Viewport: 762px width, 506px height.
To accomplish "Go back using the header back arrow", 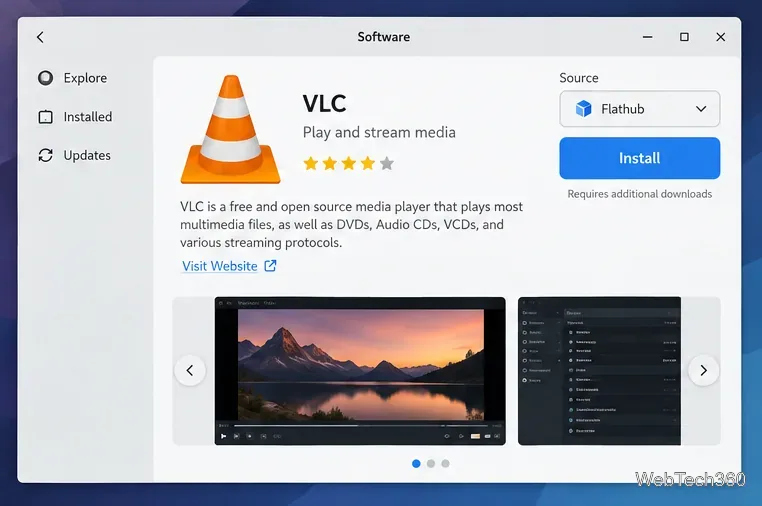I will [40, 37].
